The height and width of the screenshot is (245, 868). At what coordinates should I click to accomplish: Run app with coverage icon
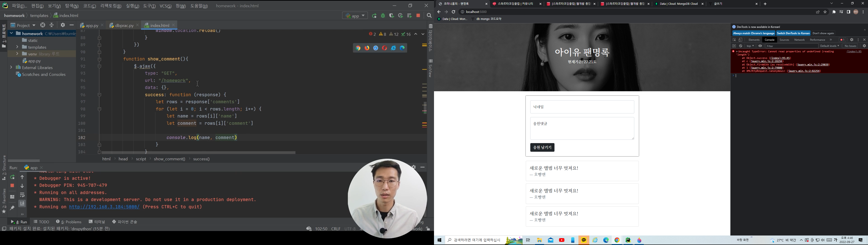click(x=392, y=16)
